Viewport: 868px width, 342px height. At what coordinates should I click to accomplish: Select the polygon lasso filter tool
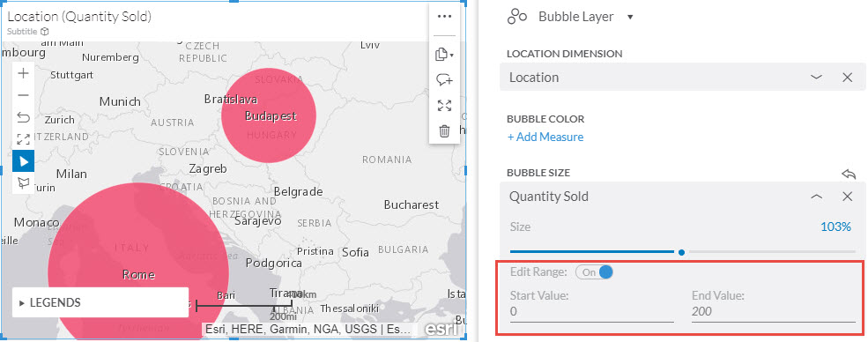23,182
